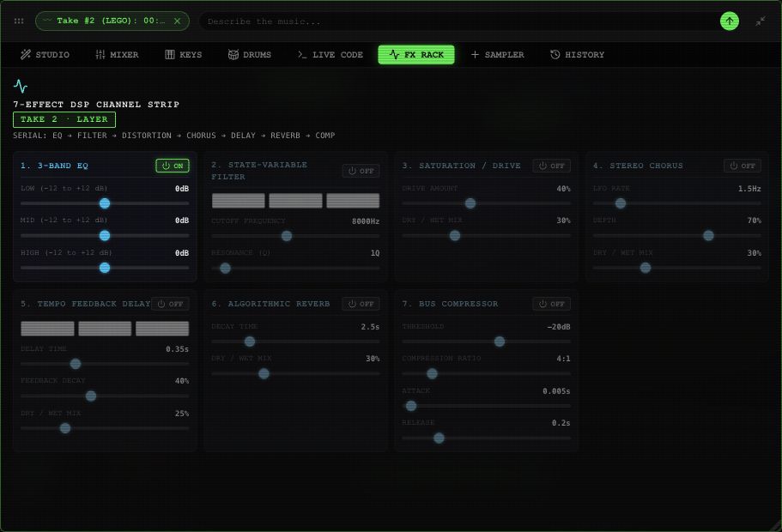782x532 pixels.
Task: Click the 2.5s decay time value
Action: coord(370,327)
